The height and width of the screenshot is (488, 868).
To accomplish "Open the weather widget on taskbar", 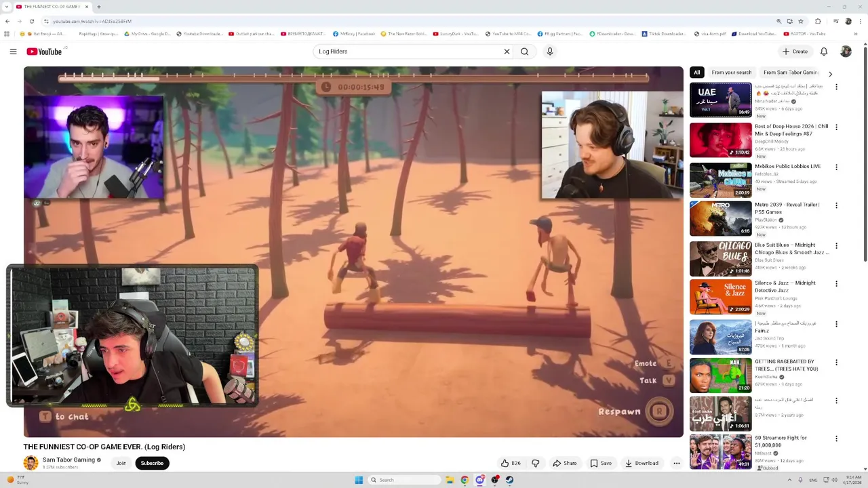I will tap(18, 480).
